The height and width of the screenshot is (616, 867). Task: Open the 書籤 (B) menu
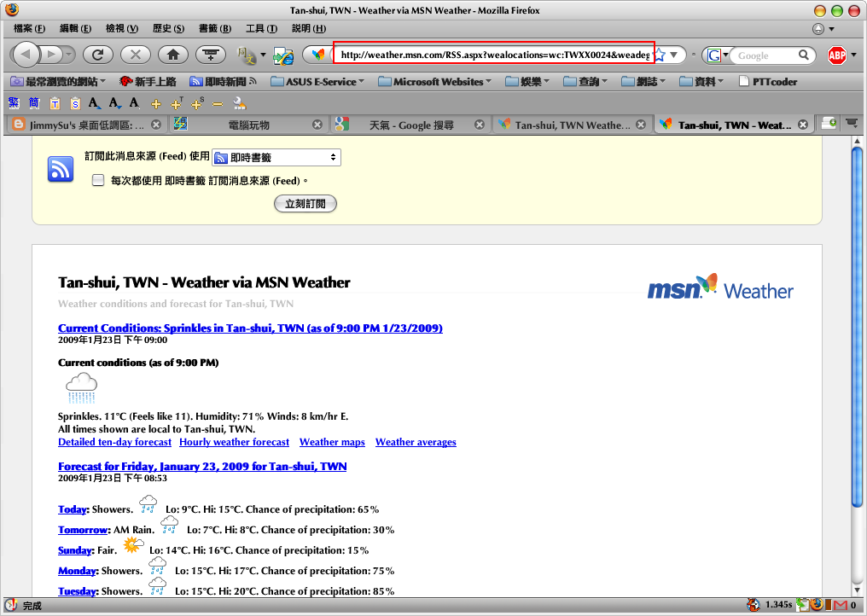[215, 28]
